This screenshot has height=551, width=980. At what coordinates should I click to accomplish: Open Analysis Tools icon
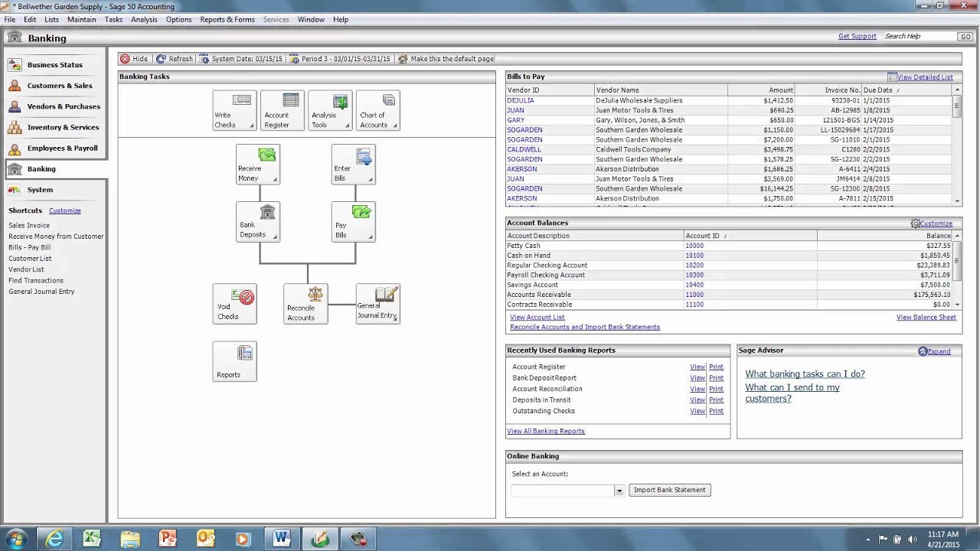click(330, 110)
